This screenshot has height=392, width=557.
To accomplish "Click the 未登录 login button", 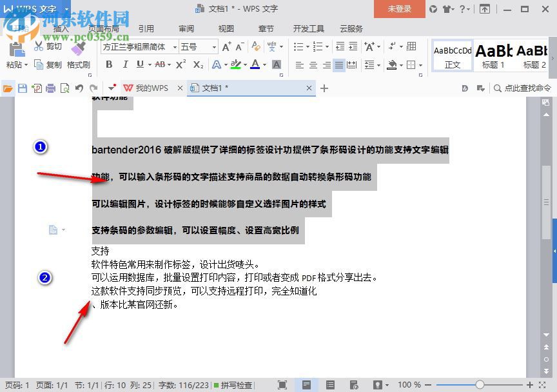I will coord(398,10).
